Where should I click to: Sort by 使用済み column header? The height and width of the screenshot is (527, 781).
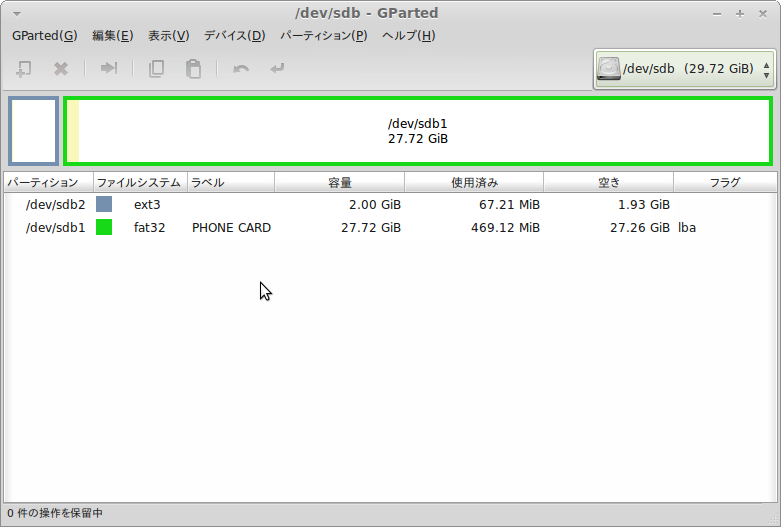pos(474,182)
